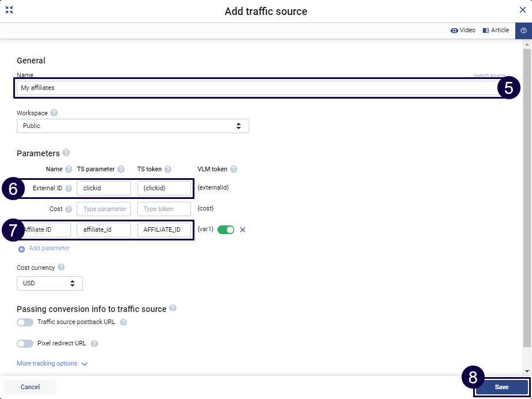Screen dimensions: 532x399
Task: Enable the Pixel redirect URL toggle
Action: (x=25, y=344)
